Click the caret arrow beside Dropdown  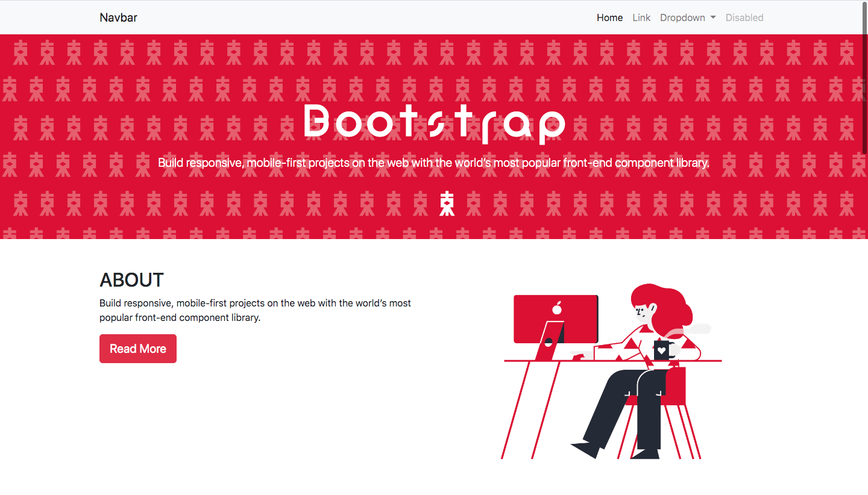pos(713,17)
